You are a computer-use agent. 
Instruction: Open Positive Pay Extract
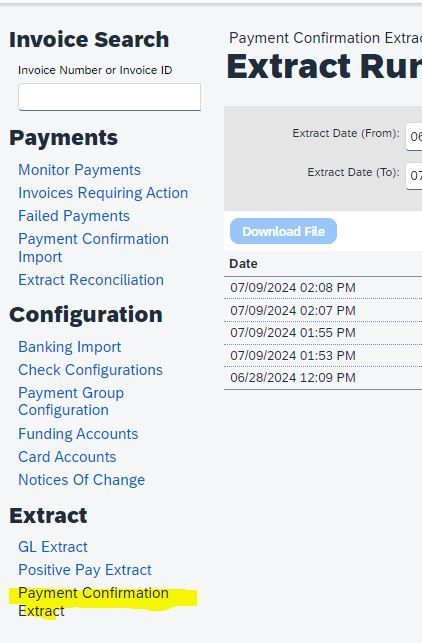pos(85,570)
